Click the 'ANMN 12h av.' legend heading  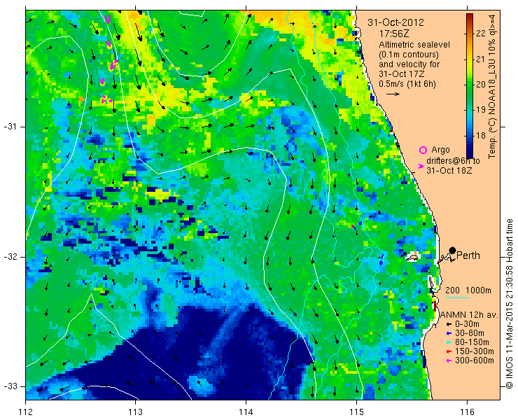click(x=469, y=314)
